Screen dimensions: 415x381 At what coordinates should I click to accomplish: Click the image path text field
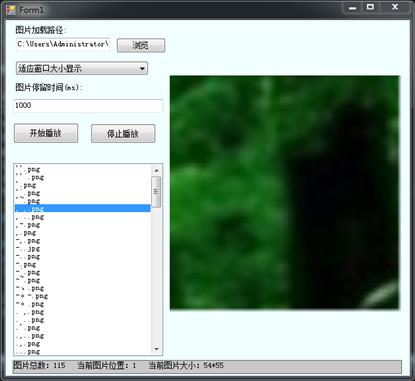coord(63,44)
